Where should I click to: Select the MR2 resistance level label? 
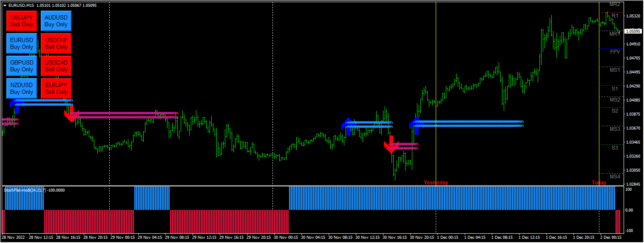click(x=615, y=4)
